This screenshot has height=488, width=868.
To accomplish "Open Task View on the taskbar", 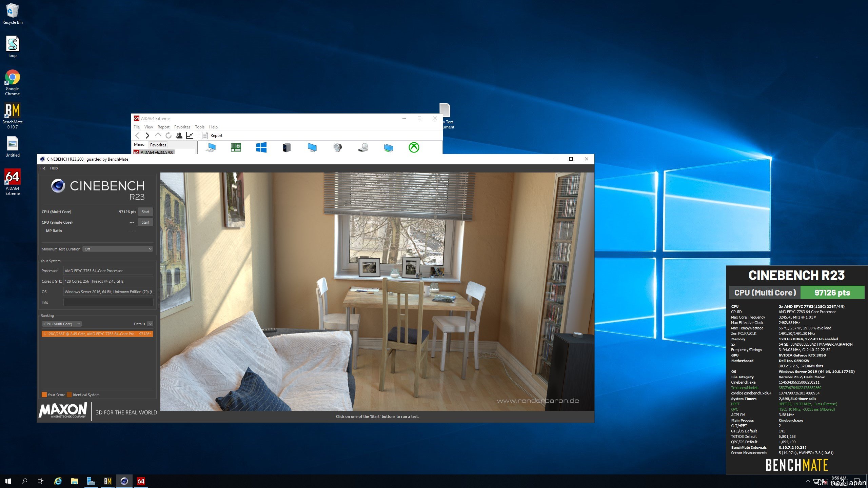I will (x=41, y=481).
